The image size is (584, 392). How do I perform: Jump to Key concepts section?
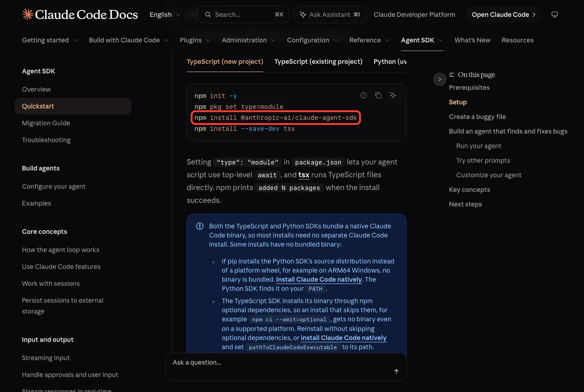(x=469, y=190)
